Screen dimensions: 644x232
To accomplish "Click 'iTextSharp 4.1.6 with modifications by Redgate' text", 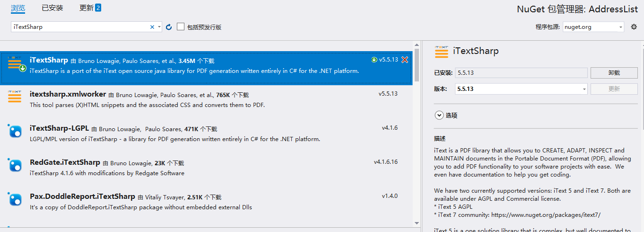I will [107, 173].
